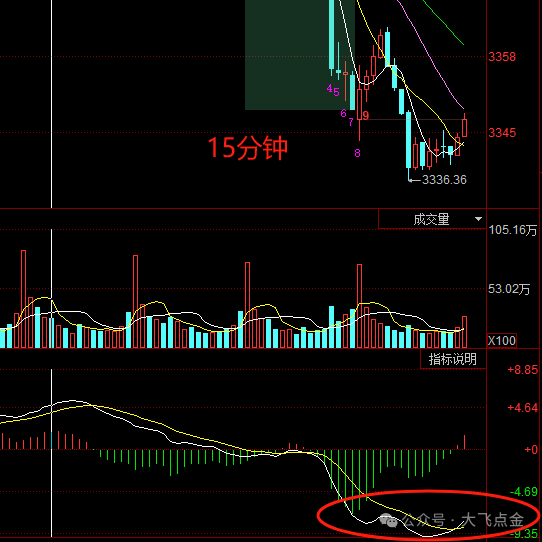Screen dimensions: 542x542
Task: Click the 指标说明 button
Action: pos(453,359)
